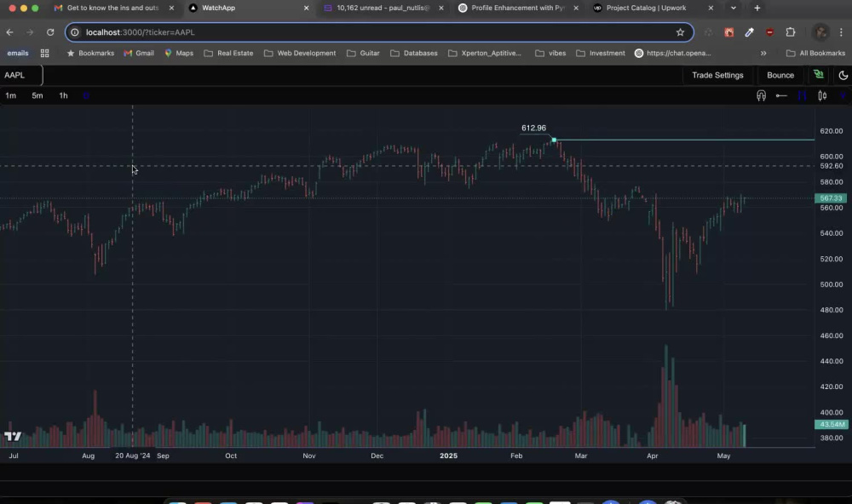Image resolution: width=852 pixels, height=504 pixels.
Task: Click the 592.60 crosshair price label
Action: [x=831, y=166]
